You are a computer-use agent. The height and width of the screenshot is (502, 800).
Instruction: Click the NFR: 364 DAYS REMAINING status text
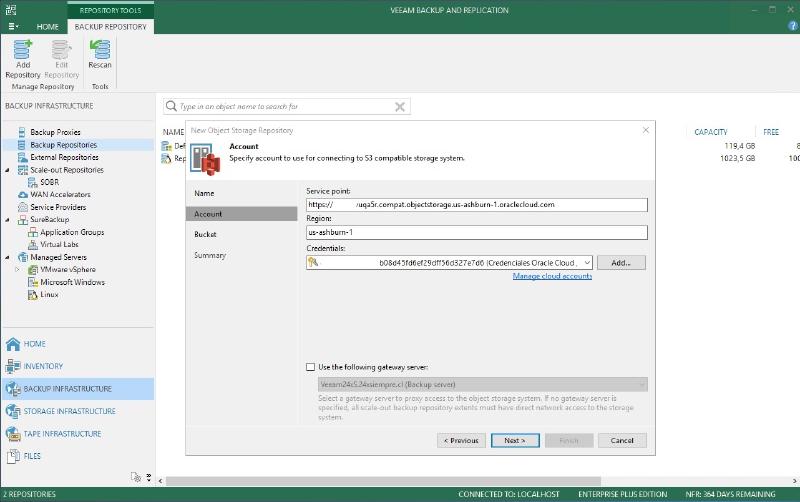pos(730,494)
